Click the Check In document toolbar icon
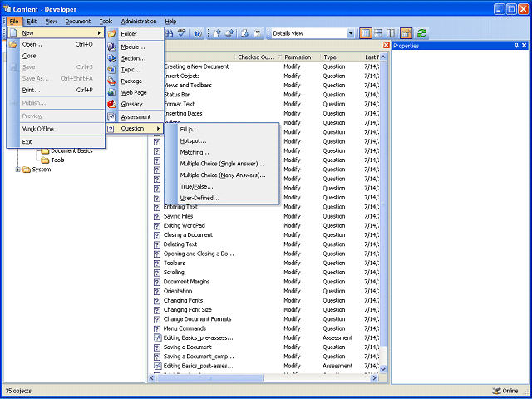Screen dimensions: 532x399 217,33
